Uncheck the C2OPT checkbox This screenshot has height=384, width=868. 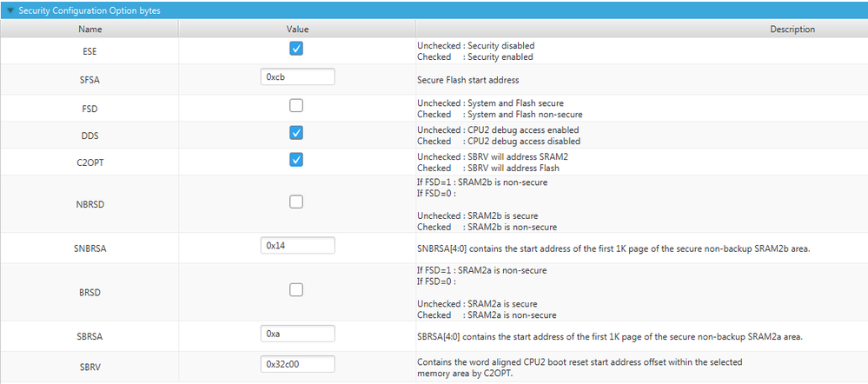click(296, 160)
